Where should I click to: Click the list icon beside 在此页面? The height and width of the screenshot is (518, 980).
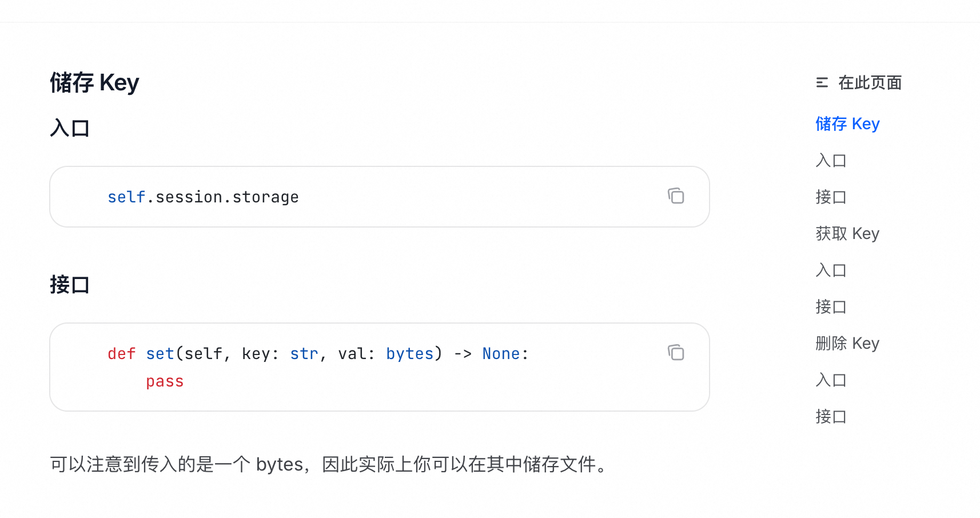click(822, 83)
